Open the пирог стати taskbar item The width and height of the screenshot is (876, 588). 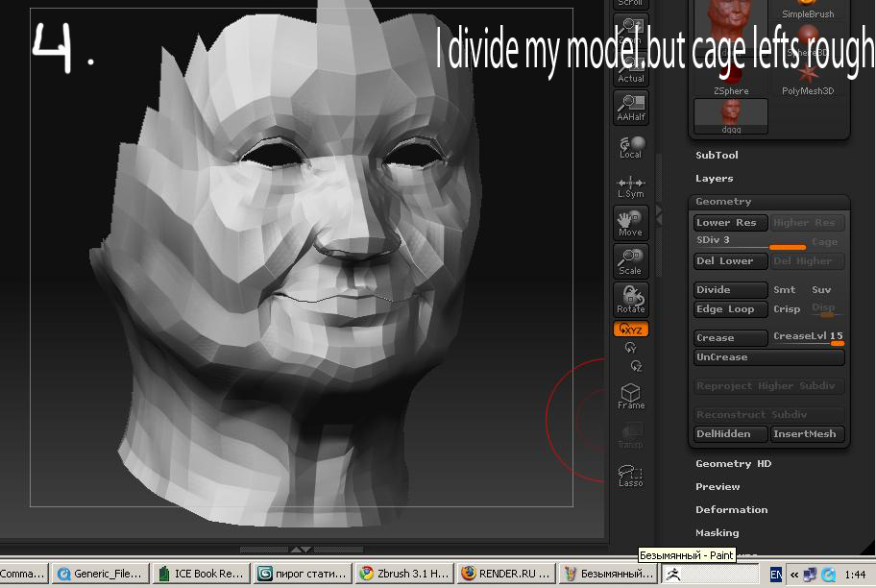click(303, 574)
